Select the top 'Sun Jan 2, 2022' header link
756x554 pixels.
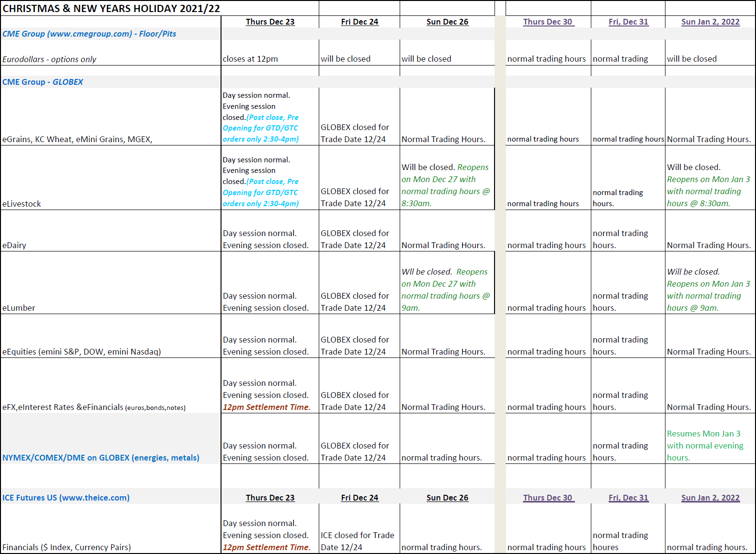tap(710, 22)
